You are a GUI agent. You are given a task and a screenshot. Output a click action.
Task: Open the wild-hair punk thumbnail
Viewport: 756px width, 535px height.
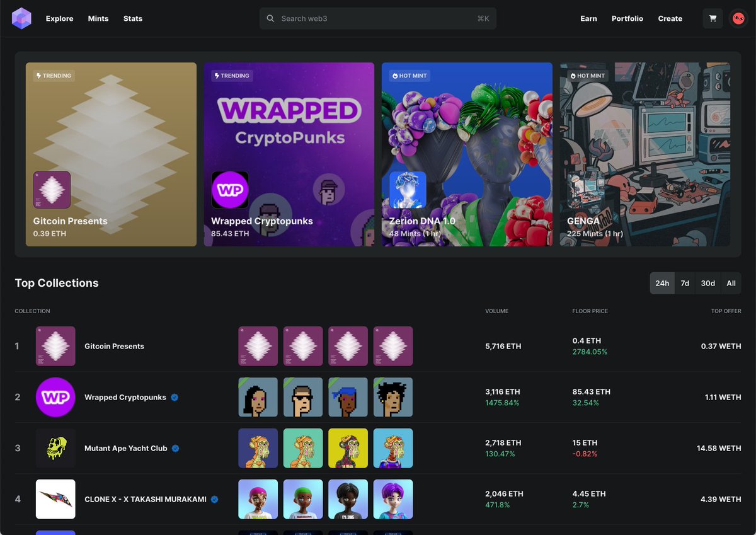tap(393, 397)
